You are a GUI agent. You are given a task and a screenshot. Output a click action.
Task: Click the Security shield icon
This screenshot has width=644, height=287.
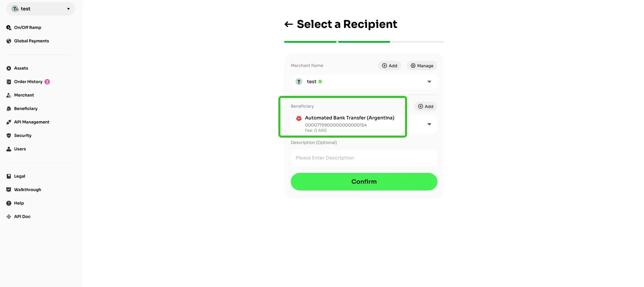pos(9,136)
